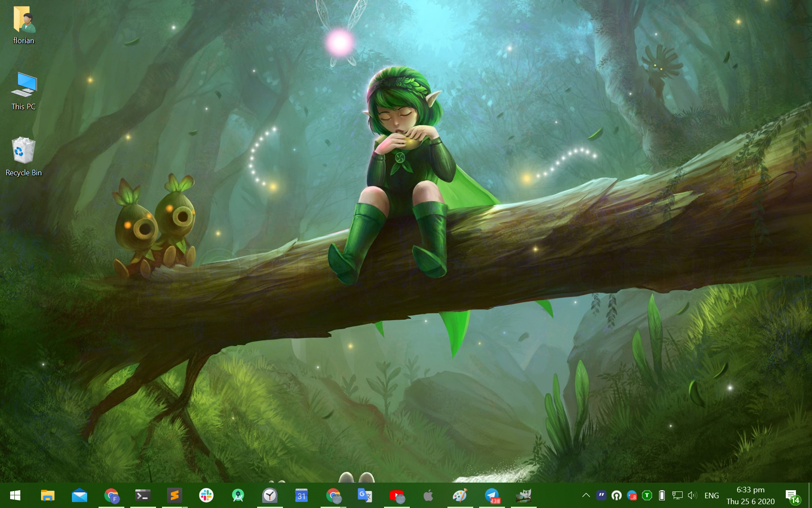
Task: Click the network status tray icon
Action: click(677, 495)
